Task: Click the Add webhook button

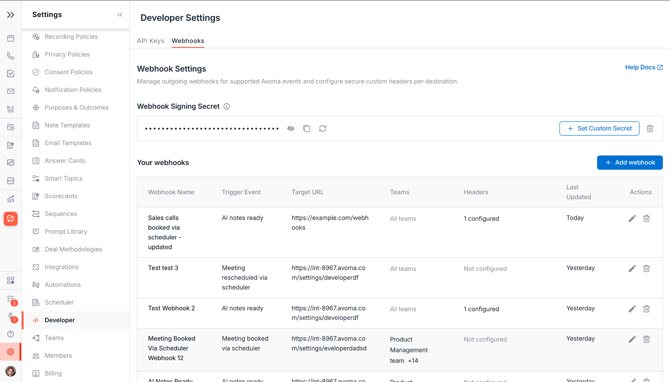Action: point(630,162)
